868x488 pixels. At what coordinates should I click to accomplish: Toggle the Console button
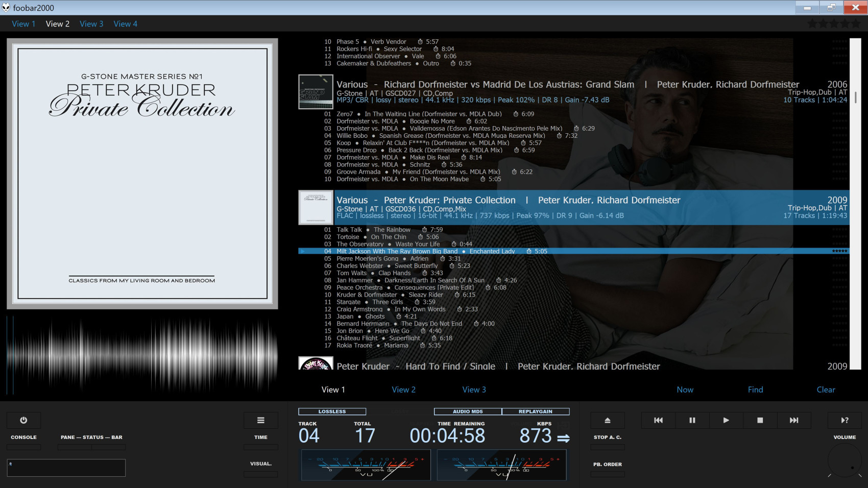coord(23,447)
